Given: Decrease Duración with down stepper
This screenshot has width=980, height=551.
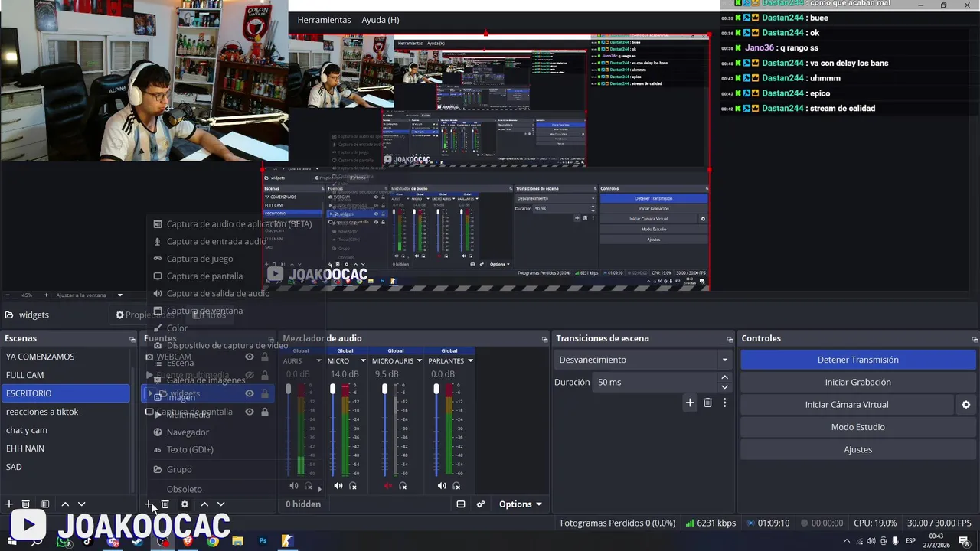Looking at the screenshot, I should [724, 386].
